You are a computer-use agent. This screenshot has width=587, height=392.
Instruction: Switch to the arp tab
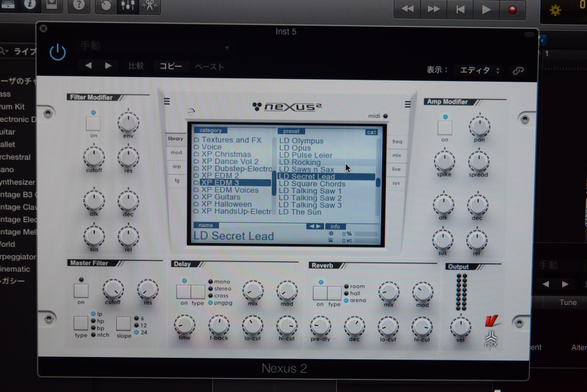(x=177, y=166)
